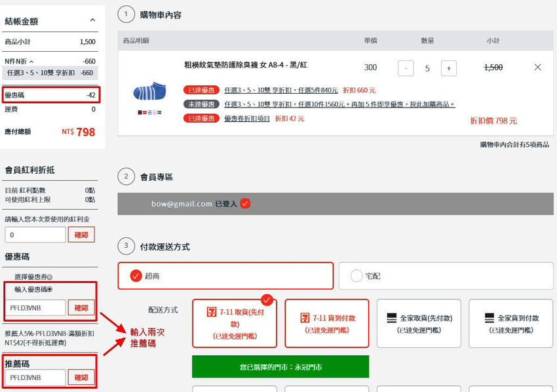
Task: Collapse the 結帳金額 summary chevron
Action: click(x=92, y=21)
